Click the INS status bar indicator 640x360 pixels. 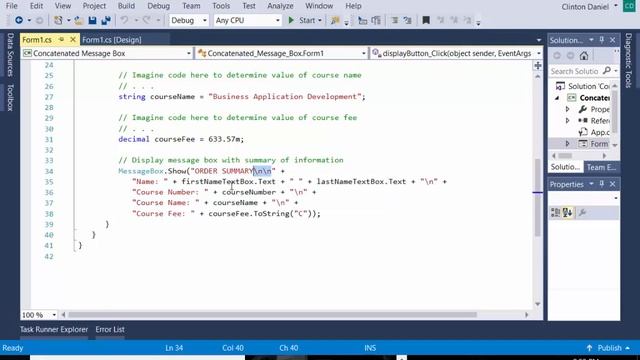[370, 348]
